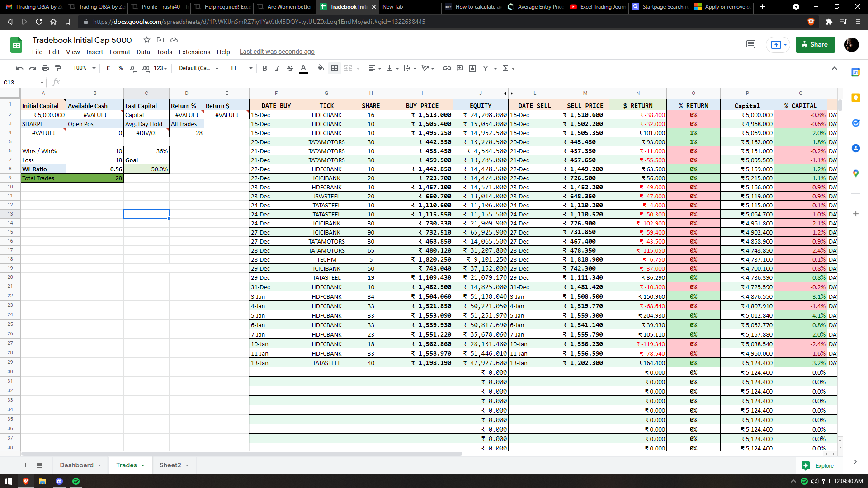The height and width of the screenshot is (488, 868).
Task: Open the functions summation dropdown
Action: pyautogui.click(x=508, y=68)
